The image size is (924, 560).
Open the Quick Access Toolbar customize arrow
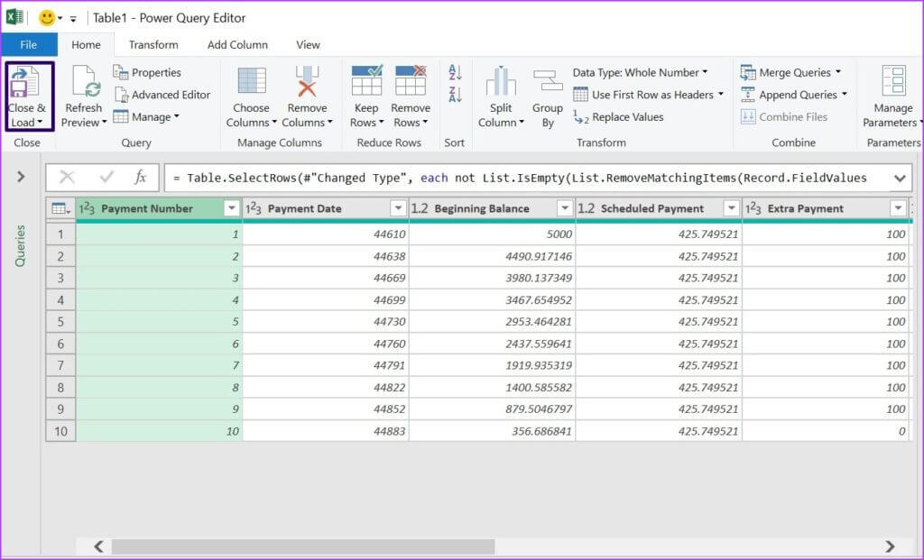73,19
